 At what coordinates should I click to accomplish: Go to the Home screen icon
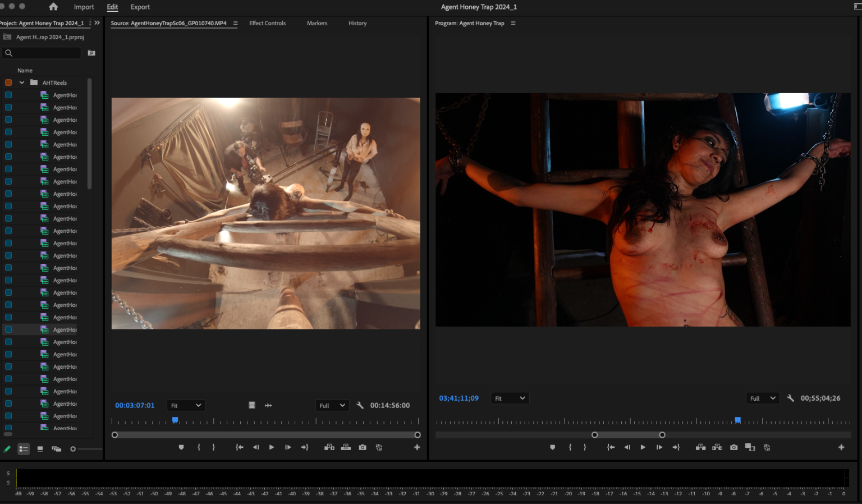click(53, 7)
